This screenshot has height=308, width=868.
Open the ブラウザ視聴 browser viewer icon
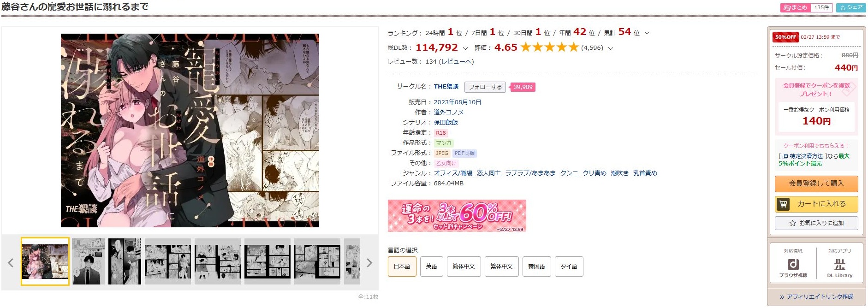click(x=793, y=265)
